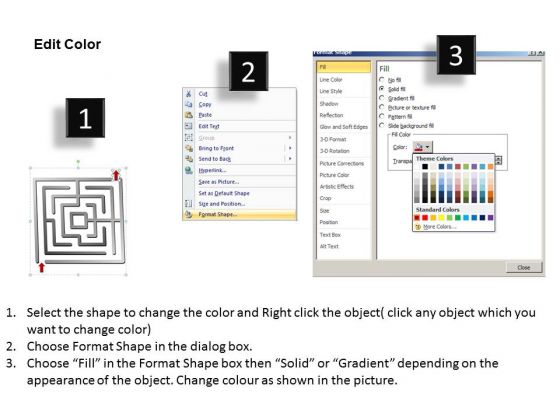Viewport: 560px width, 420px height.
Task: Click the Cut scissors icon
Action: [x=189, y=94]
